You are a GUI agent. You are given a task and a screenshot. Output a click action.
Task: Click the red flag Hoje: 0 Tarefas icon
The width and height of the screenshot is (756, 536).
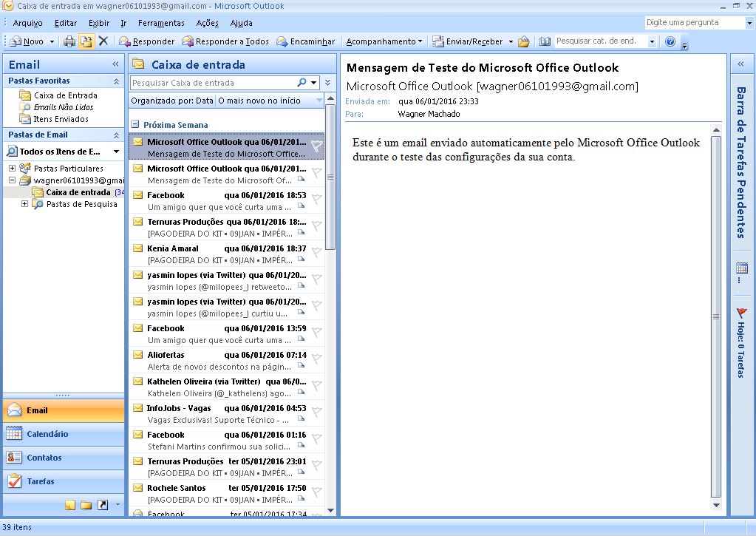[741, 313]
